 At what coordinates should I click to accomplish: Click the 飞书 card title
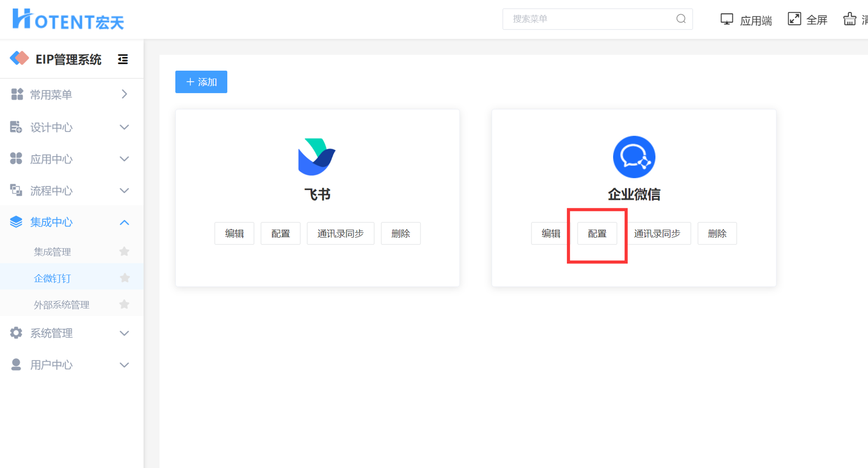tap(317, 194)
